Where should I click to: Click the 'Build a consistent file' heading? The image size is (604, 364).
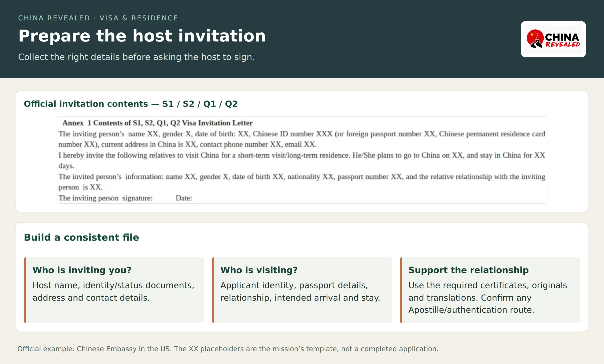pos(81,237)
